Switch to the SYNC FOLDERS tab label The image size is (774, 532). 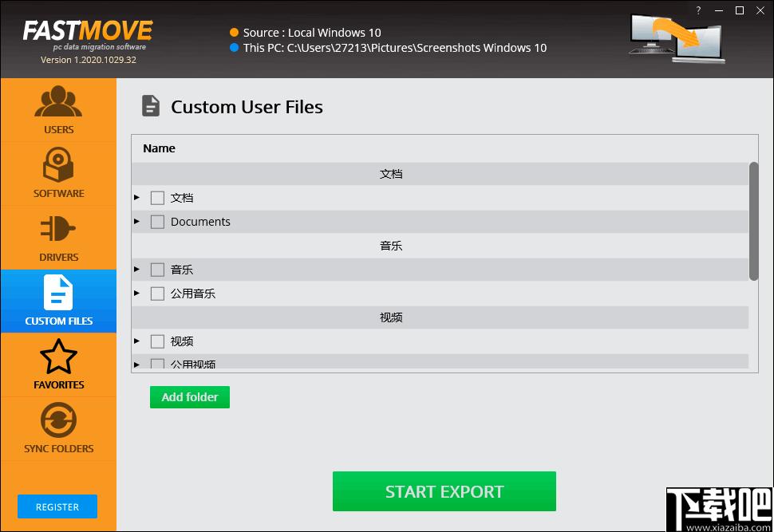pyautogui.click(x=59, y=448)
